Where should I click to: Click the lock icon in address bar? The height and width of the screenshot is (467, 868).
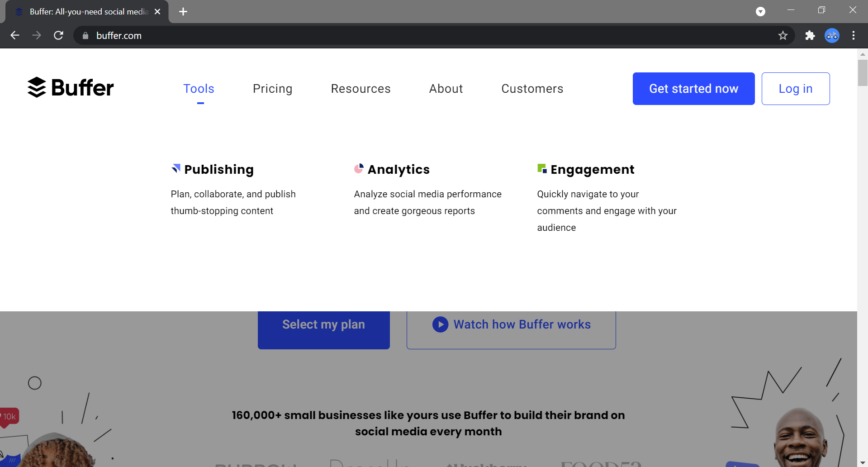click(x=85, y=35)
